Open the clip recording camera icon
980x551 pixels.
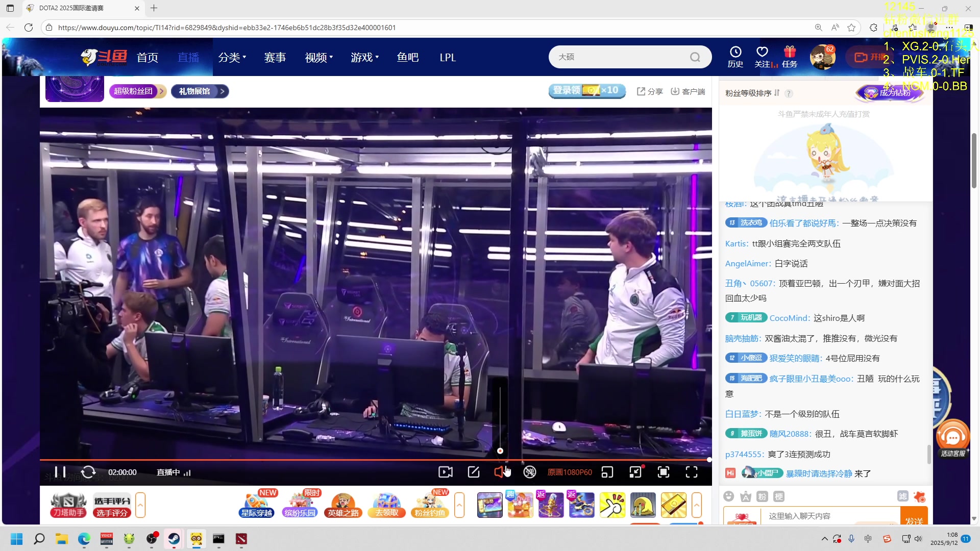coord(446,472)
